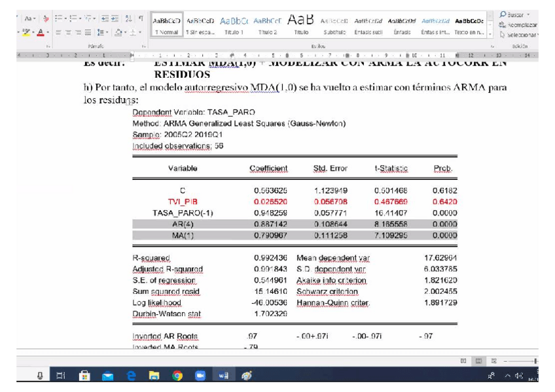
Task: Justify the paragraph text
Action: [x=88, y=33]
